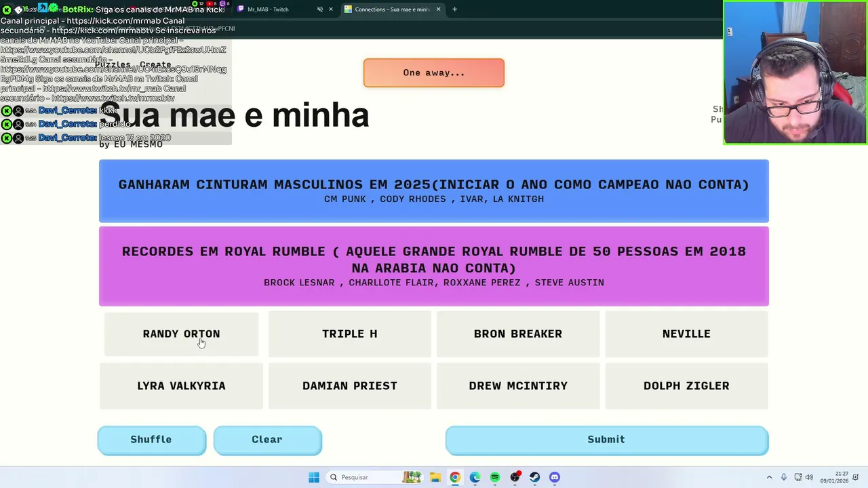The image size is (868, 488).
Task: Open a new browser tab
Action: (x=454, y=9)
